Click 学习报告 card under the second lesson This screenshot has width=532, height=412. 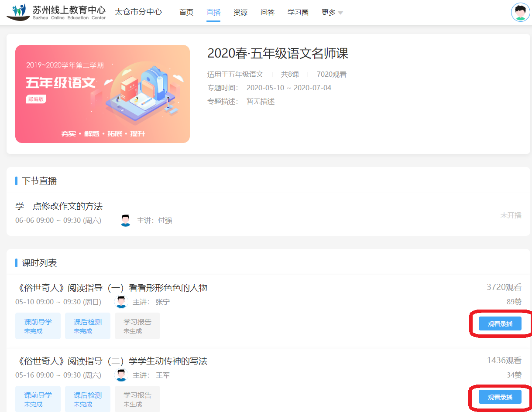(137, 398)
